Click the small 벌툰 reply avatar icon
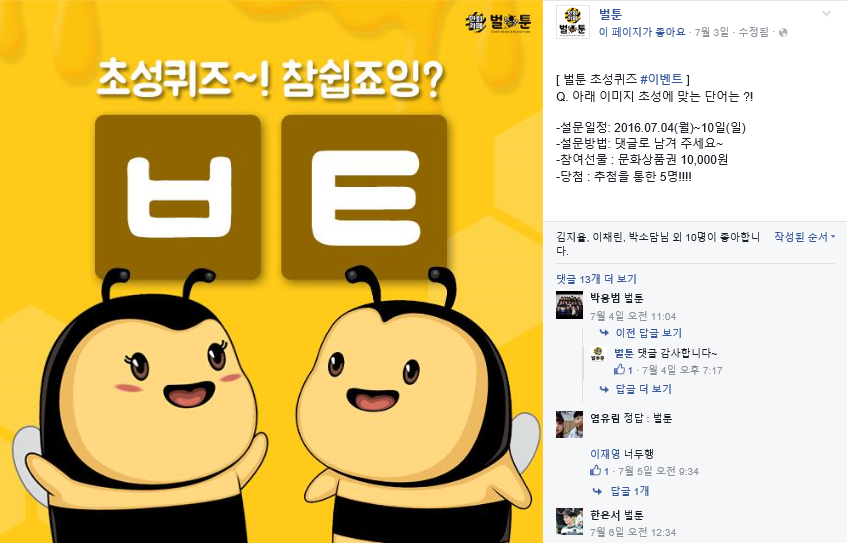847x543 pixels. tap(598, 354)
